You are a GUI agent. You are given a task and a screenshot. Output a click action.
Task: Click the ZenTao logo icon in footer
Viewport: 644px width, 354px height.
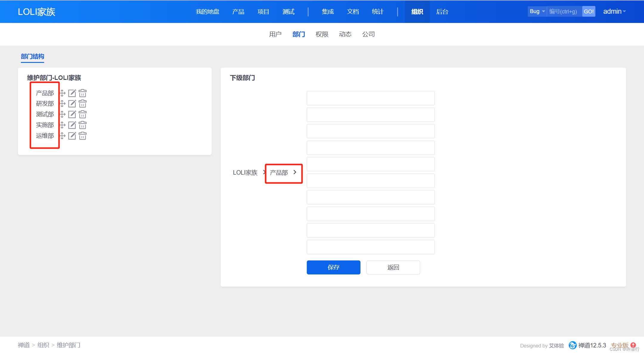coord(572,345)
